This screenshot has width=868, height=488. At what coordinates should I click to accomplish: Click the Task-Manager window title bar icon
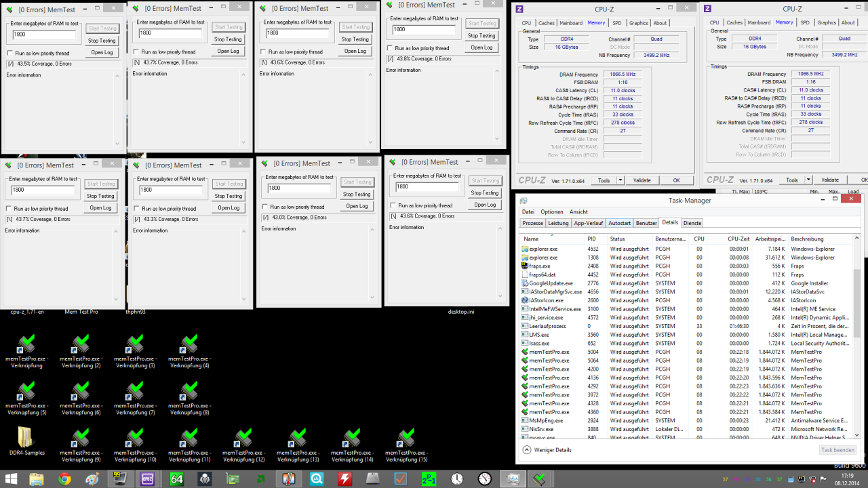523,201
